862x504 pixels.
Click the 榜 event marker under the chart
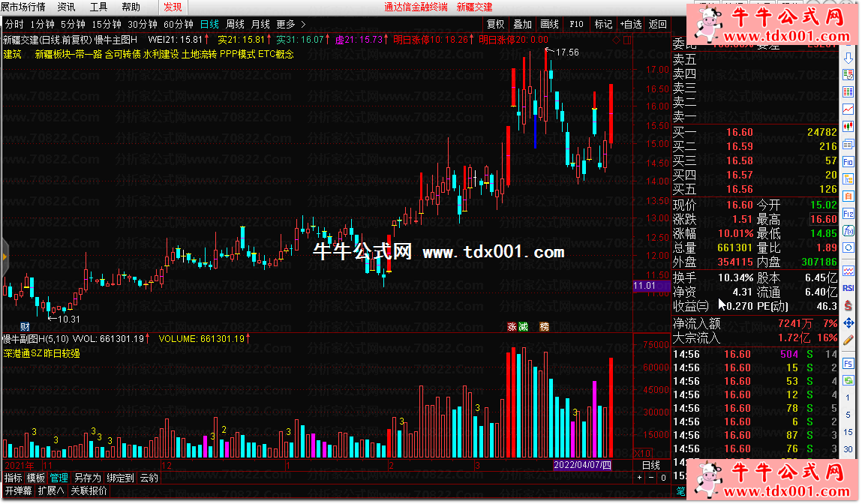[544, 327]
